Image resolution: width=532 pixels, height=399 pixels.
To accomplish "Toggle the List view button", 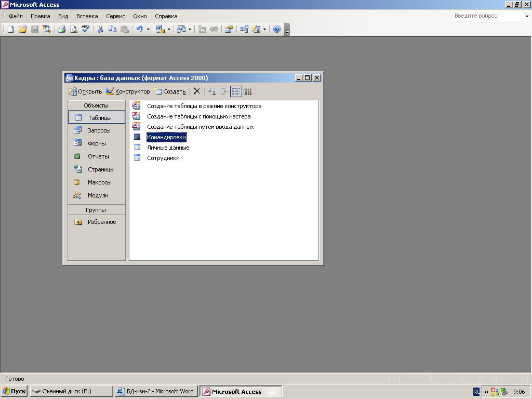I will click(x=236, y=91).
